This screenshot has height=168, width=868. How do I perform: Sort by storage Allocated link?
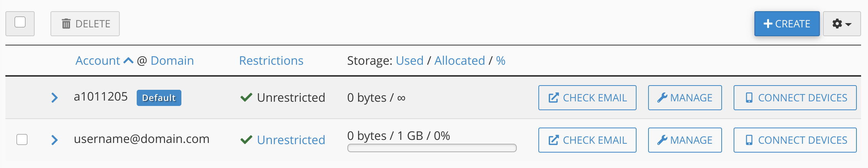coord(459,61)
